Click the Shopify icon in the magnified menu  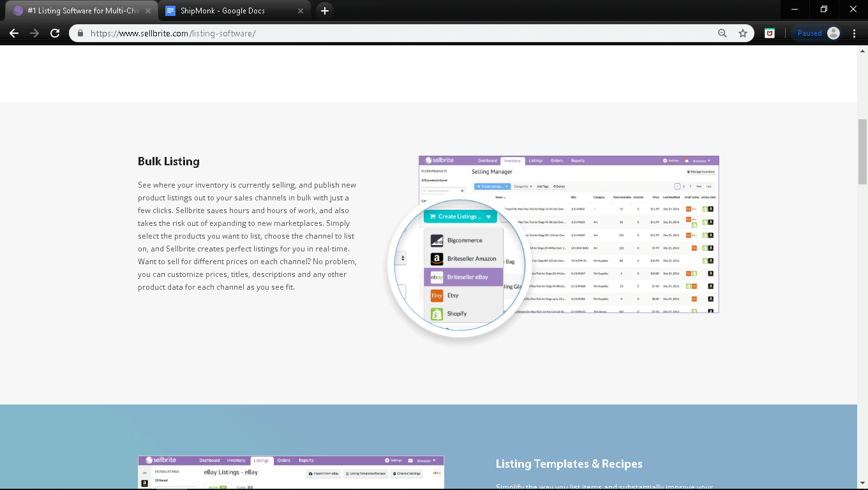437,314
